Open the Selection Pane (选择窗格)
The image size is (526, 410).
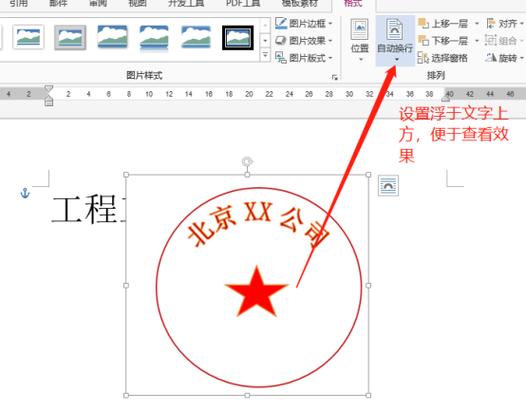[443, 58]
